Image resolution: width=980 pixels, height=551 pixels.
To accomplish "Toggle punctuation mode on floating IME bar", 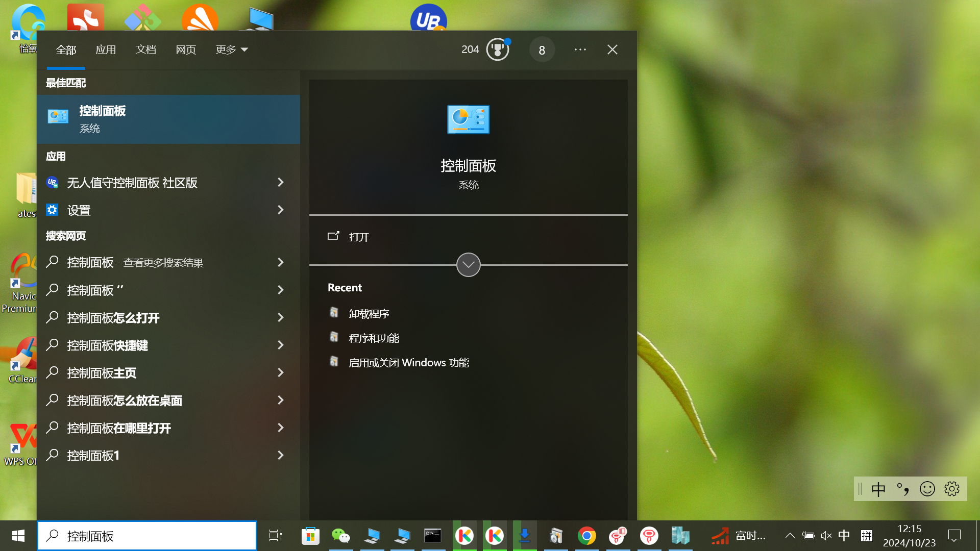I will point(903,489).
